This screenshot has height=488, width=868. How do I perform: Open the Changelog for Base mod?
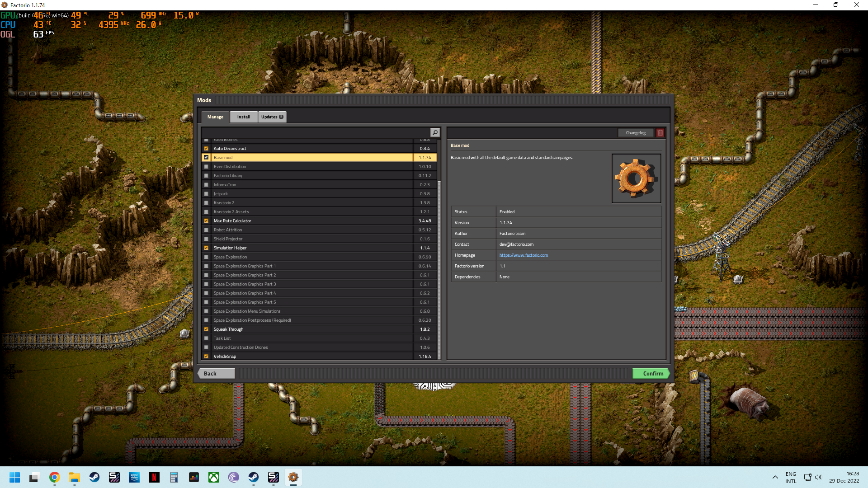click(x=636, y=133)
